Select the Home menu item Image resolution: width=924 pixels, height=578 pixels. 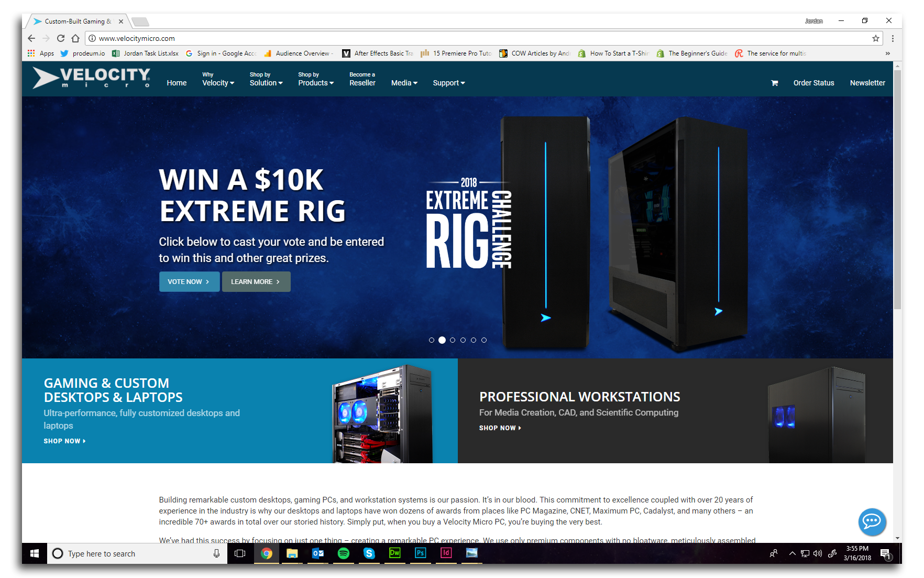tap(177, 83)
